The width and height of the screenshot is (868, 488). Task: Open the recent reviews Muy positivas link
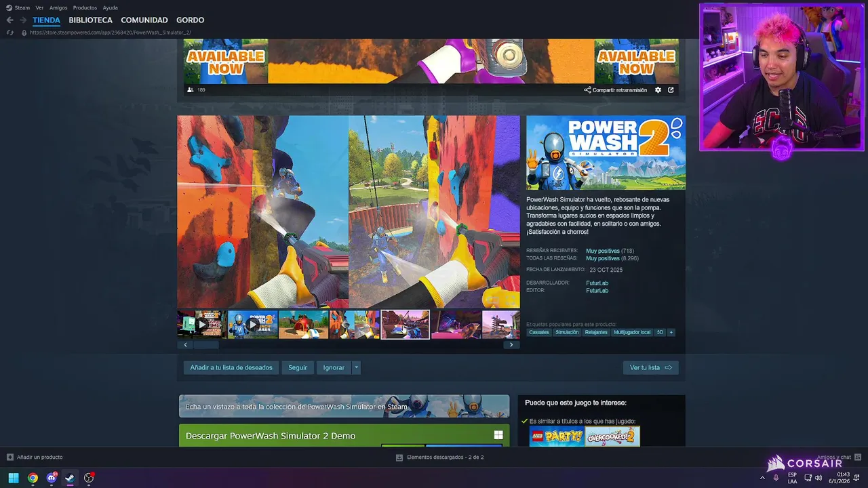click(603, 251)
